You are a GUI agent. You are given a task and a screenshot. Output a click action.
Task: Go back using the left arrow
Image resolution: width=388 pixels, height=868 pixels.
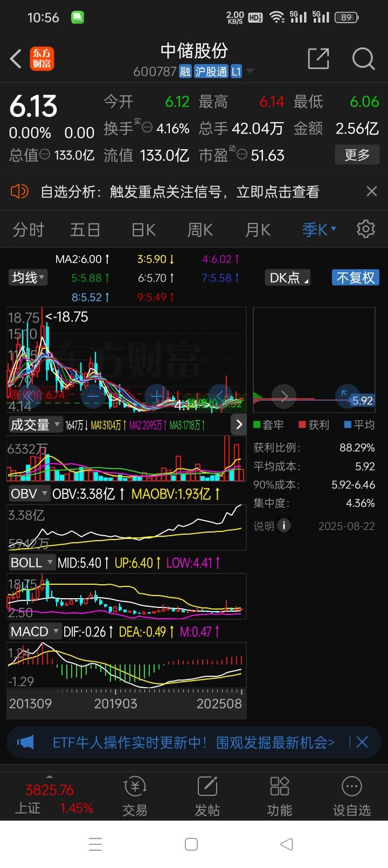(16, 58)
